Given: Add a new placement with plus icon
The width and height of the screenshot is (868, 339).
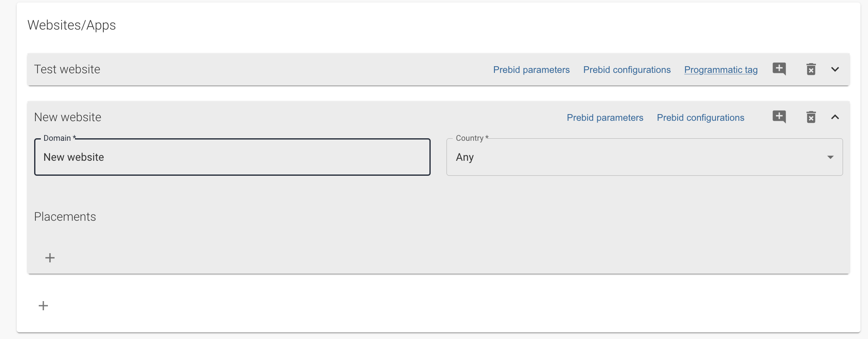Looking at the screenshot, I should click(50, 258).
